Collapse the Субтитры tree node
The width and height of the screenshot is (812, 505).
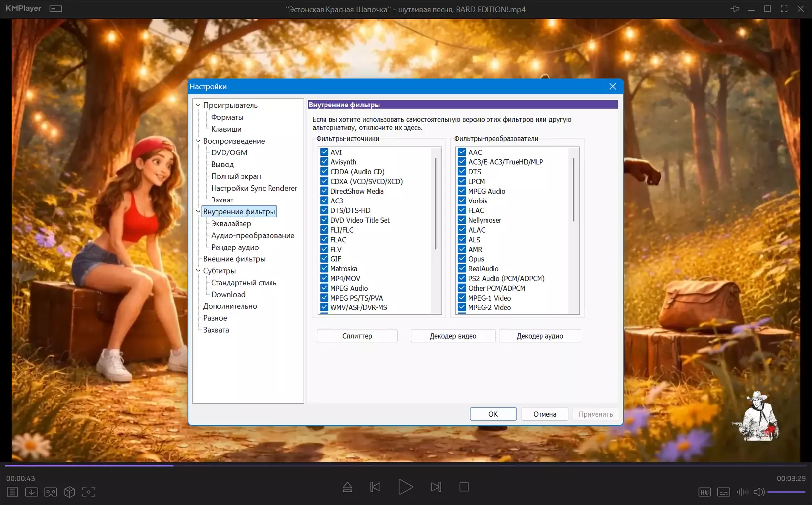(x=198, y=271)
